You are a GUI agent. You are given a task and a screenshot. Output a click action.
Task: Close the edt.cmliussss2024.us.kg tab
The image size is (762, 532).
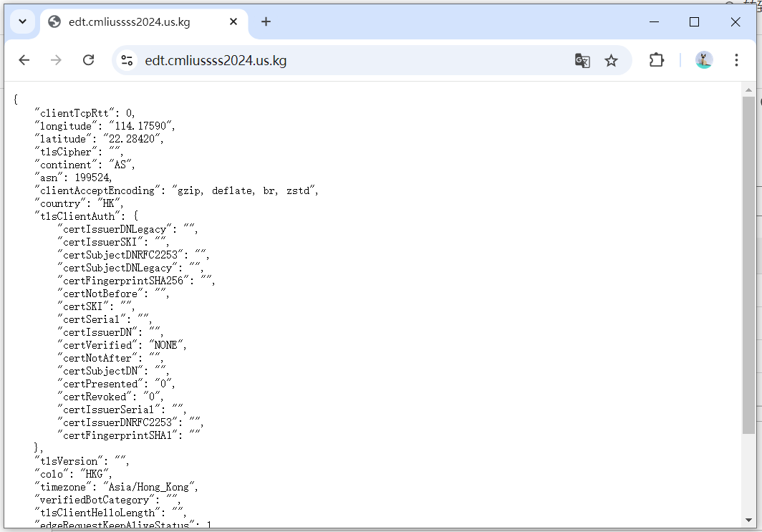click(x=233, y=21)
